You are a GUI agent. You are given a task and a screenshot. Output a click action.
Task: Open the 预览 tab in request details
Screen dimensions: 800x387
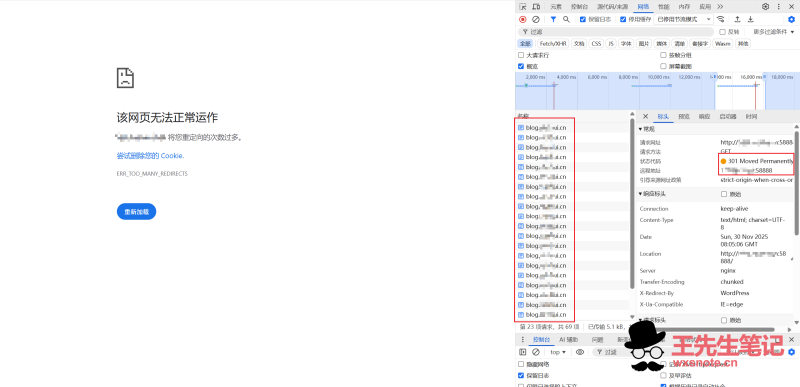[x=684, y=116]
